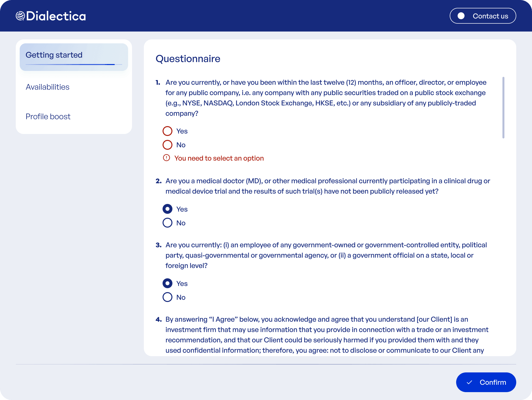Click question 2 text about clinical trials
The image size is (532, 400).
328,186
